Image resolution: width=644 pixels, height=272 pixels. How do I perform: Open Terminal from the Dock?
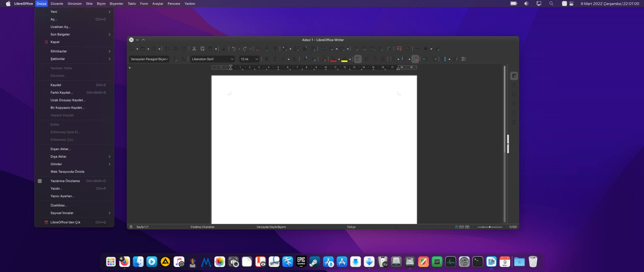click(478, 262)
